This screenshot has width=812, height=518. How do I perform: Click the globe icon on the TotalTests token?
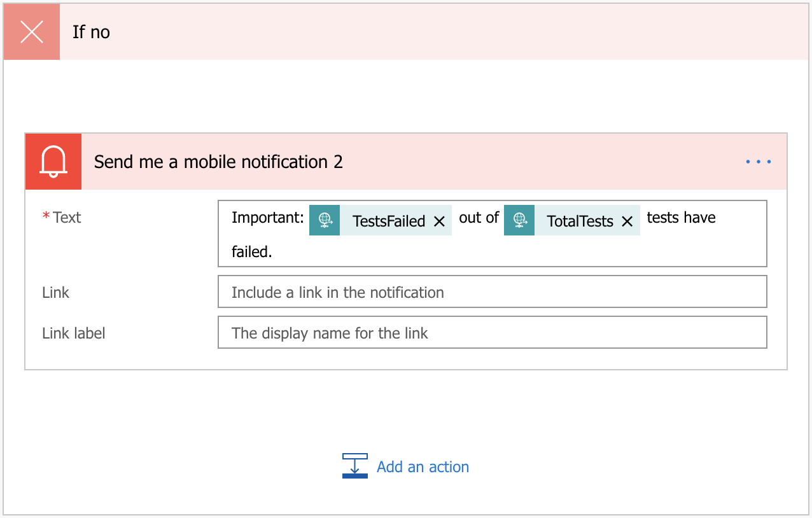pyautogui.click(x=519, y=220)
